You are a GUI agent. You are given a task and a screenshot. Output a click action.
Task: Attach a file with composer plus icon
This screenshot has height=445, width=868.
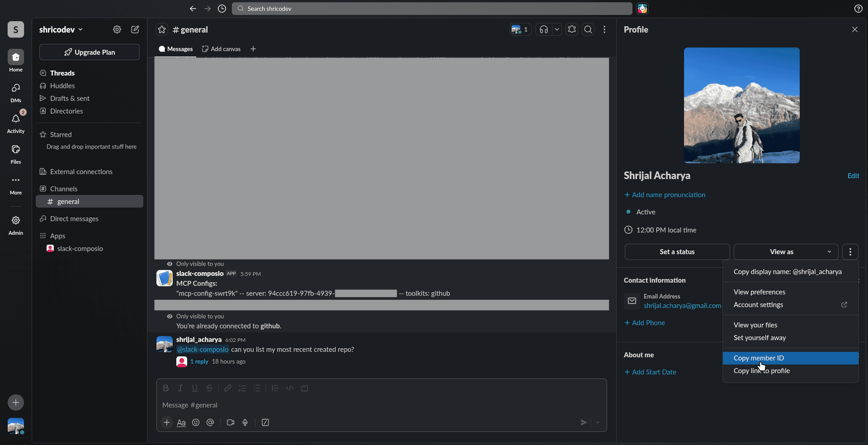(x=167, y=422)
